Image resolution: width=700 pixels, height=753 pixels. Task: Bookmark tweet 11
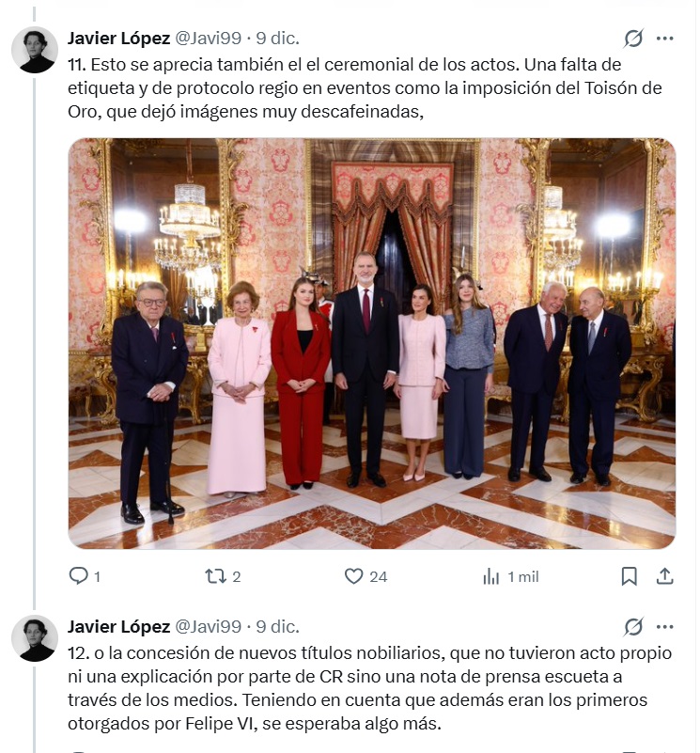(629, 576)
